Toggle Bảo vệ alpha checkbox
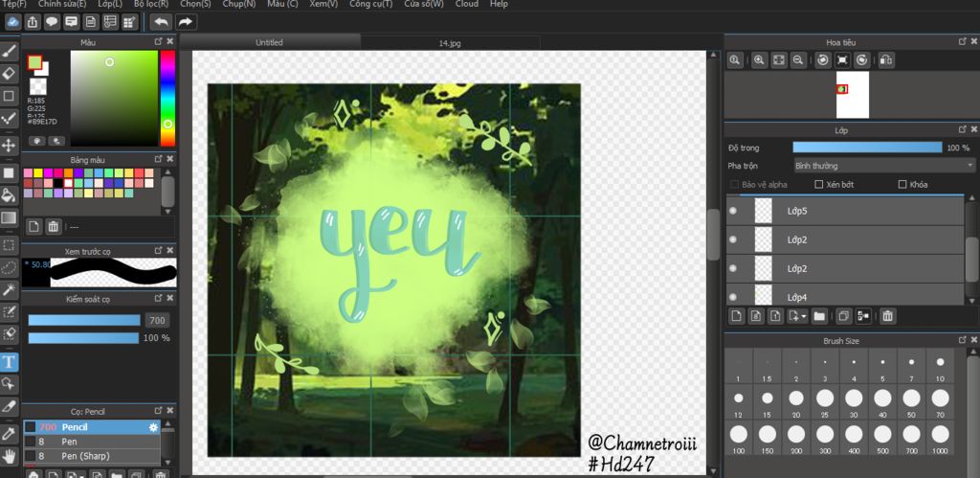980x478 pixels. click(734, 185)
